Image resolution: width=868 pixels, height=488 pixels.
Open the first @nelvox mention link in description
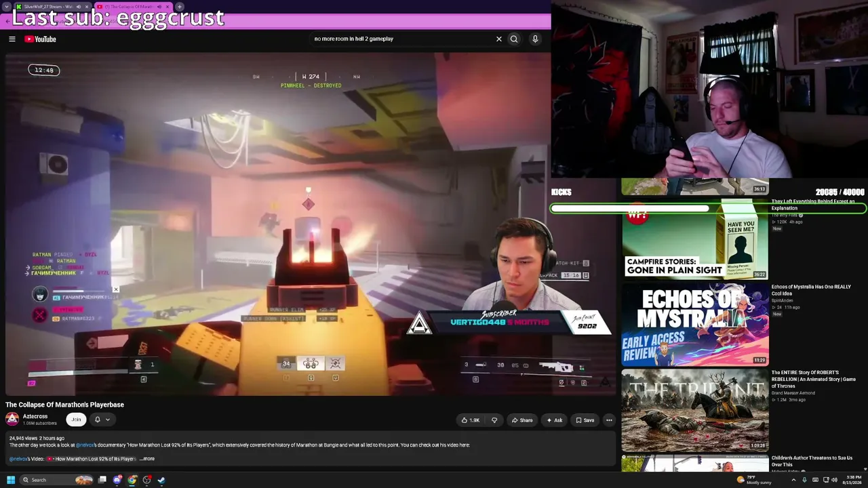[x=85, y=445]
